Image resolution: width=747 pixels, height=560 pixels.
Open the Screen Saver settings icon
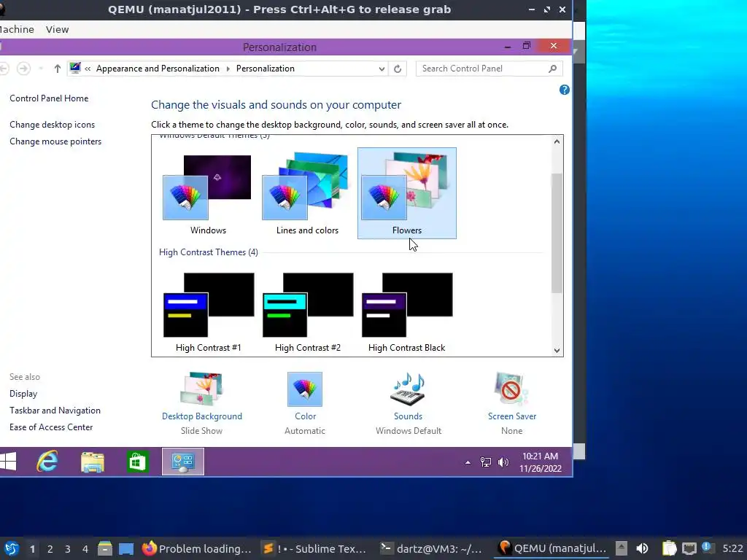pyautogui.click(x=511, y=389)
